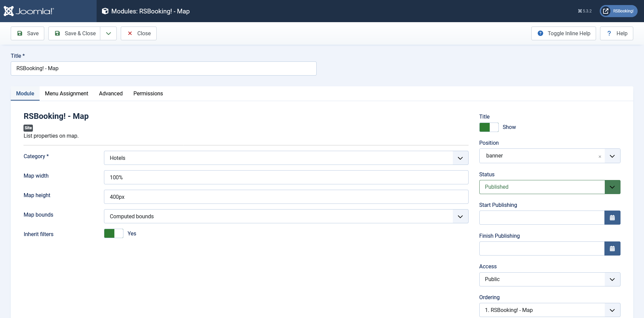Viewport: 644px width, 318px height.
Task: Open the Permissions tab
Action: [148, 93]
